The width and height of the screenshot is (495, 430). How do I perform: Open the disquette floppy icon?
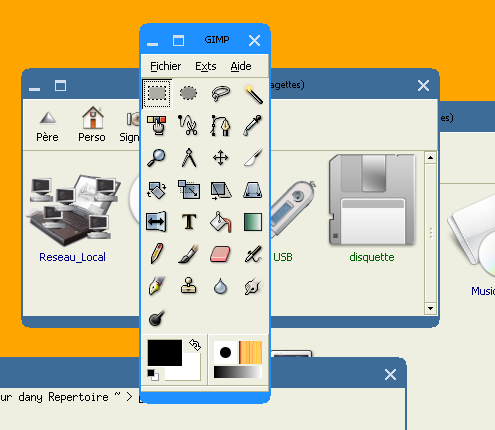pyautogui.click(x=372, y=209)
